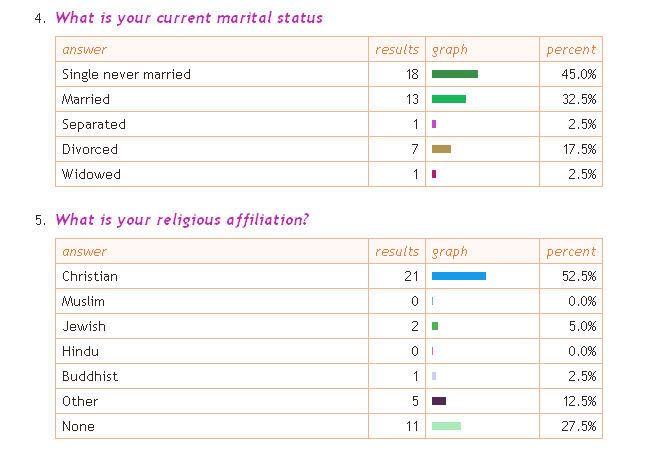
Task: Click the 45.0% percent value
Action: click(x=579, y=74)
